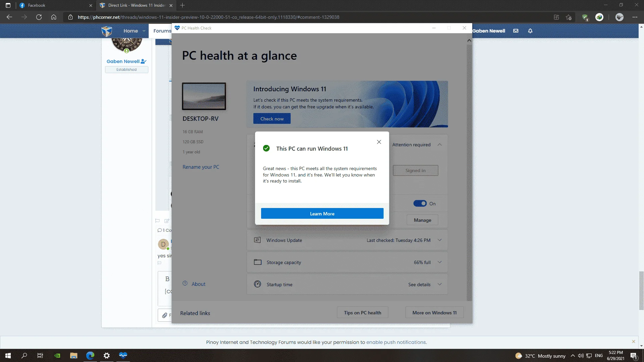Click the edit icon under the post
This screenshot has height=362, width=644.
click(x=167, y=221)
